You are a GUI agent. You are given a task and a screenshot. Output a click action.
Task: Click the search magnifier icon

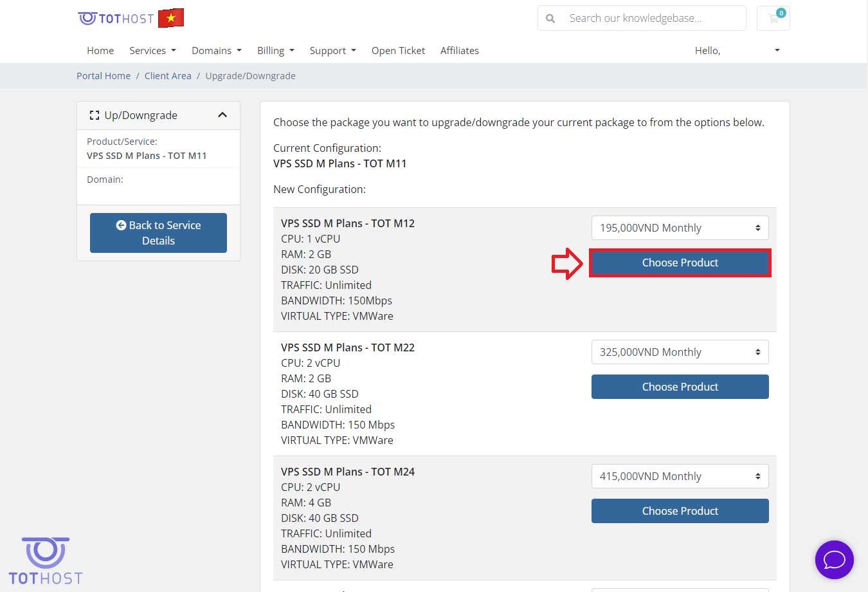(x=550, y=19)
